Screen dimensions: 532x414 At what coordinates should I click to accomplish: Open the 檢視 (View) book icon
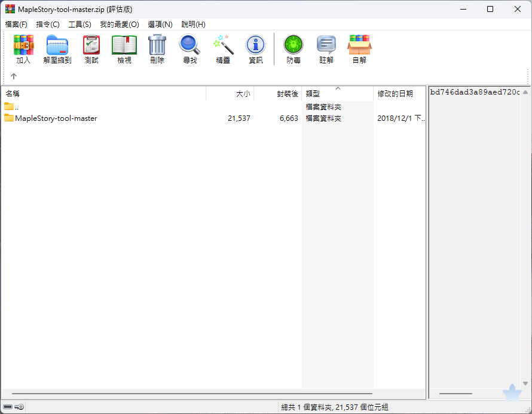(124, 48)
